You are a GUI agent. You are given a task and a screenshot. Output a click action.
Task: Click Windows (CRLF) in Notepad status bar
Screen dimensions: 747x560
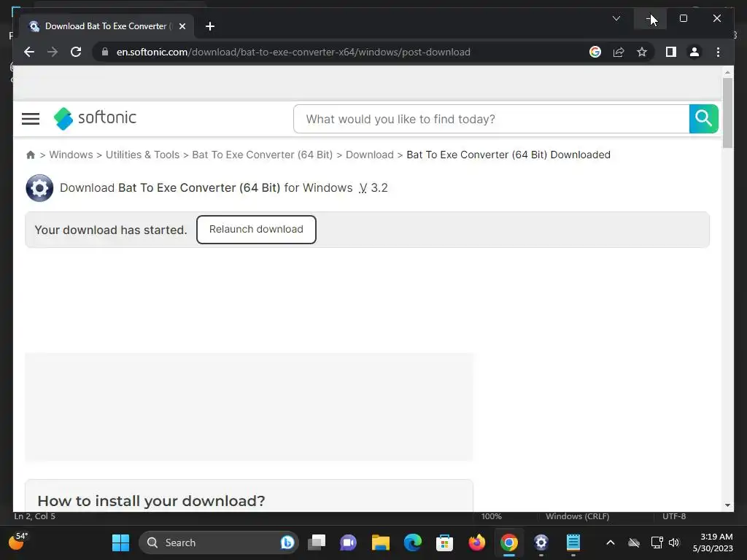pos(578,516)
